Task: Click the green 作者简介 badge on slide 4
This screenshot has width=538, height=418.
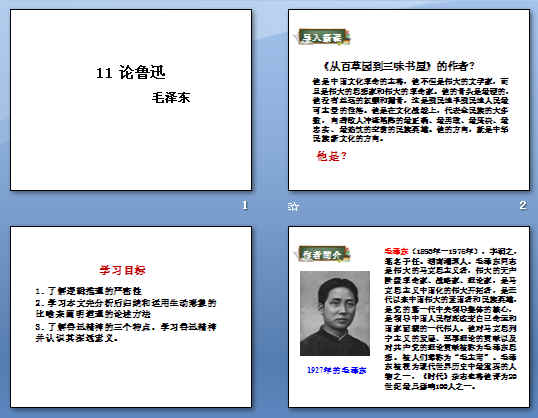Action: 322,254
